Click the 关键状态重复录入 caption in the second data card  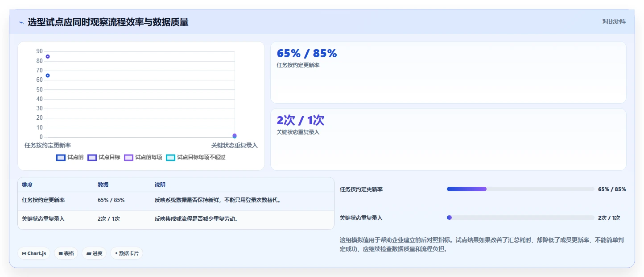[298, 132]
